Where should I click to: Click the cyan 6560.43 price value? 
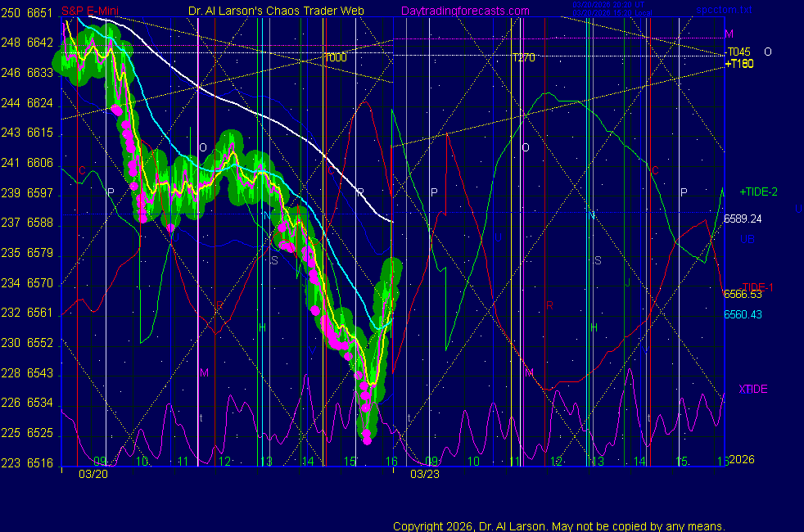[x=743, y=314]
